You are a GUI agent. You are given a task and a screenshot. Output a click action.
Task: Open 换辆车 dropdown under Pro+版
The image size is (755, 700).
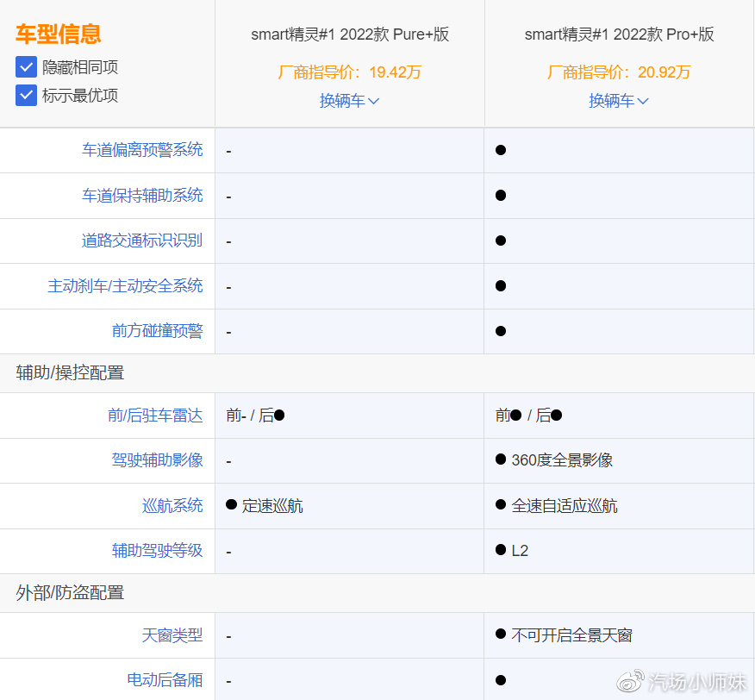pos(618,101)
